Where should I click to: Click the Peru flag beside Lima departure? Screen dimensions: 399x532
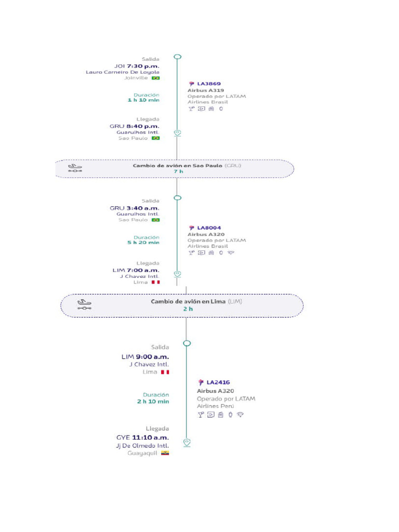[165, 372]
